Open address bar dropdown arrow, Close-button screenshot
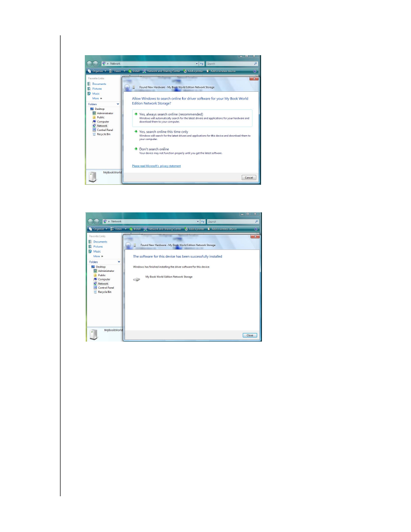Image resolution: width=411 pixels, height=532 pixels. coord(198,221)
